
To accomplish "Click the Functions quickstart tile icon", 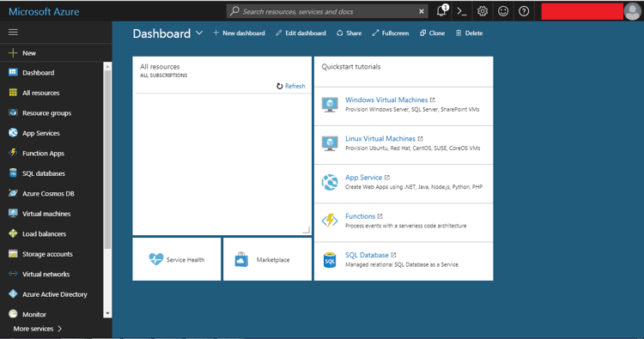I will [330, 221].
